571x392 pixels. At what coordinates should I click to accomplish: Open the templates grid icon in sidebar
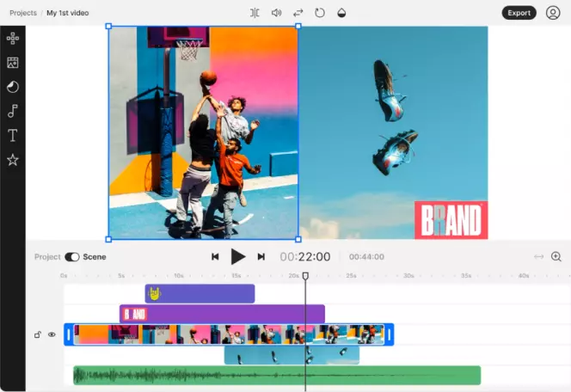(x=13, y=38)
